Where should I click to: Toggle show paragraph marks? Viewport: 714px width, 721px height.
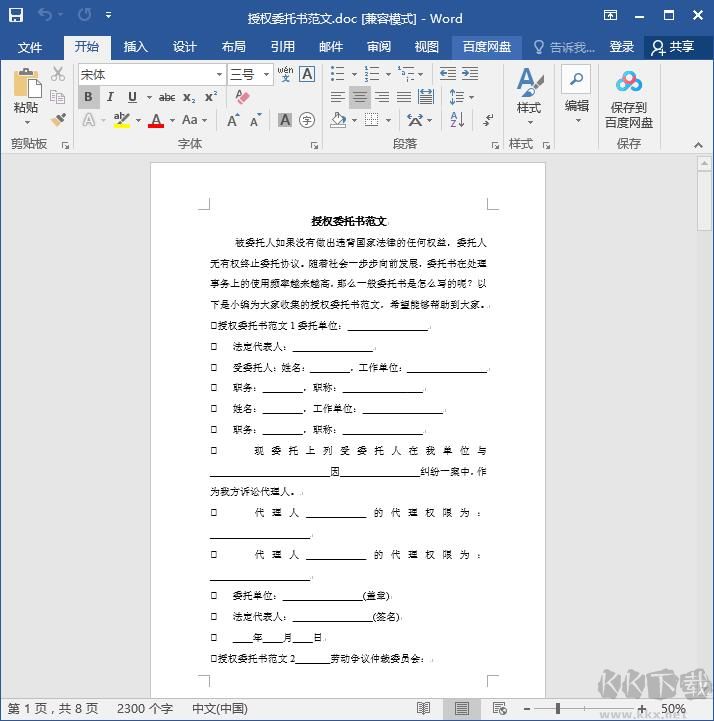(488, 120)
